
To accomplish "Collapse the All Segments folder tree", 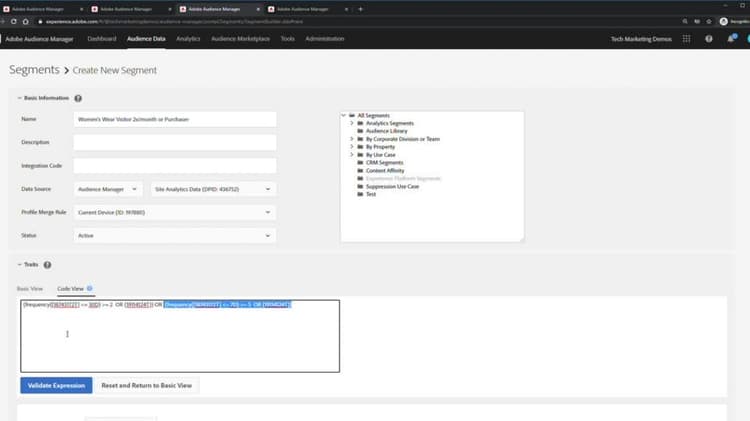I will pos(343,115).
